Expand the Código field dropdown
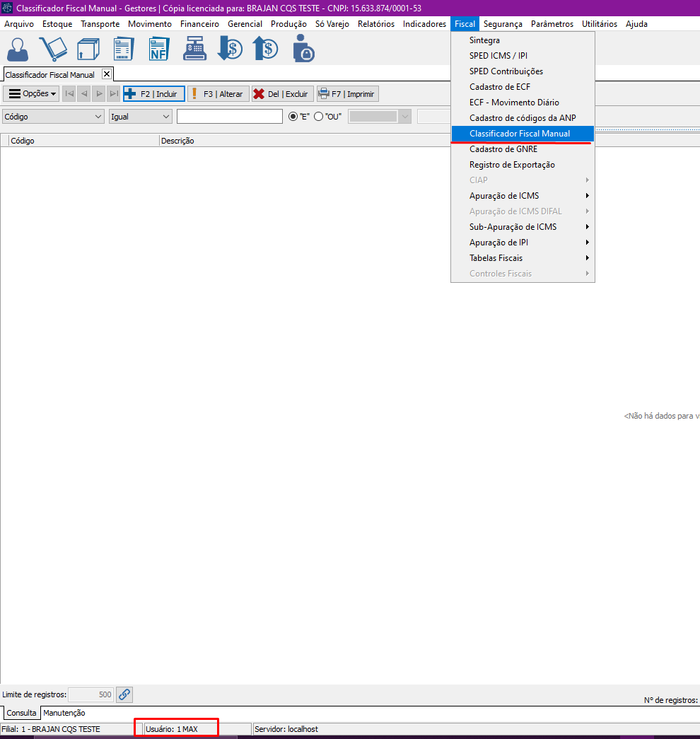The width and height of the screenshot is (700, 739). tap(98, 117)
